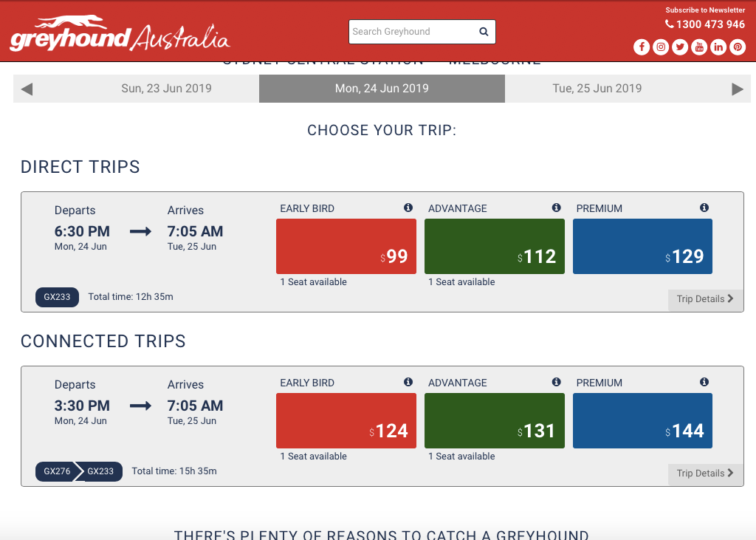Go to next date with right arrow
Screen dimensions: 756x540
coord(738,89)
